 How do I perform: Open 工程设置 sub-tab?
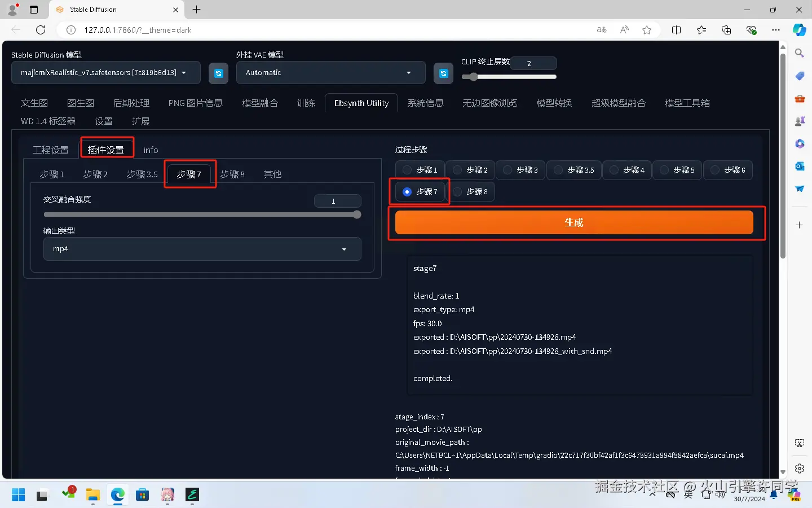[x=51, y=150]
